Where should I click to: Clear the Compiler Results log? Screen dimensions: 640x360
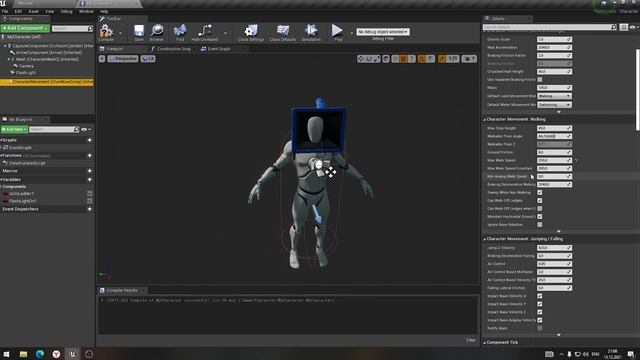(470, 340)
